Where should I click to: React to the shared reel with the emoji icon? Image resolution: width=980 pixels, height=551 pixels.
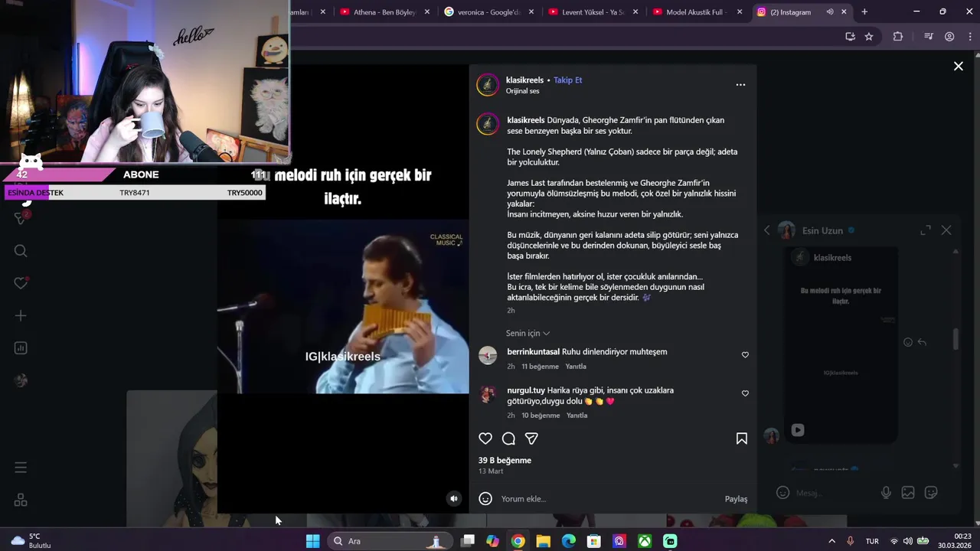click(908, 343)
